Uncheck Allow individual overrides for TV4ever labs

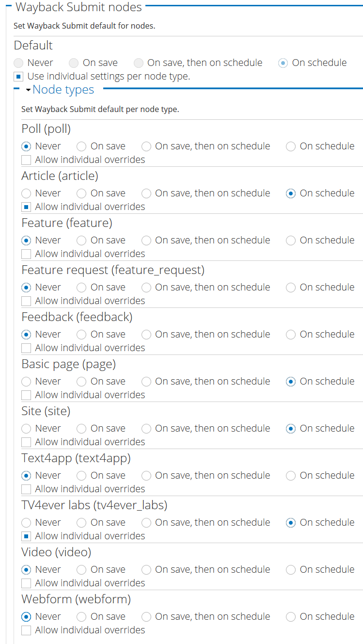[x=26, y=536]
